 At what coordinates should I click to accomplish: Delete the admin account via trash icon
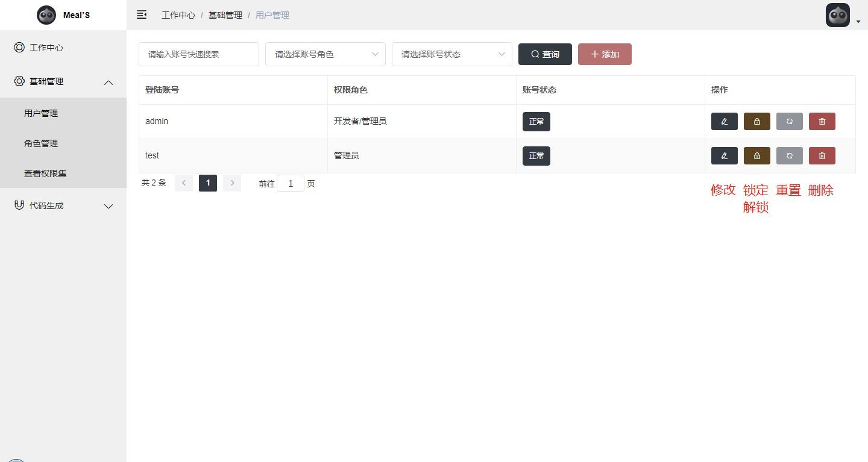point(822,122)
